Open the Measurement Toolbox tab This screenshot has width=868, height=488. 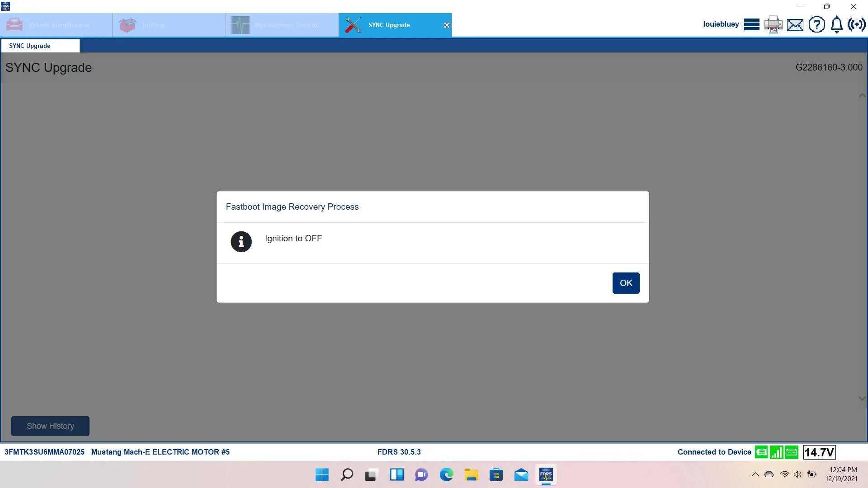pyautogui.click(x=282, y=25)
